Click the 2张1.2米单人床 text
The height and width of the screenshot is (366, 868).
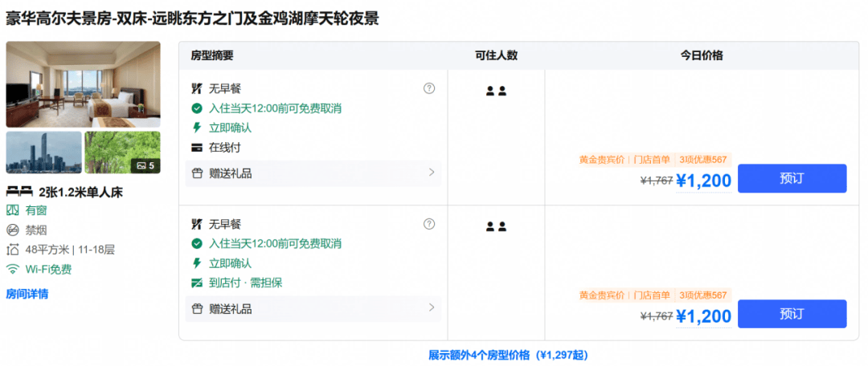pyautogui.click(x=81, y=193)
